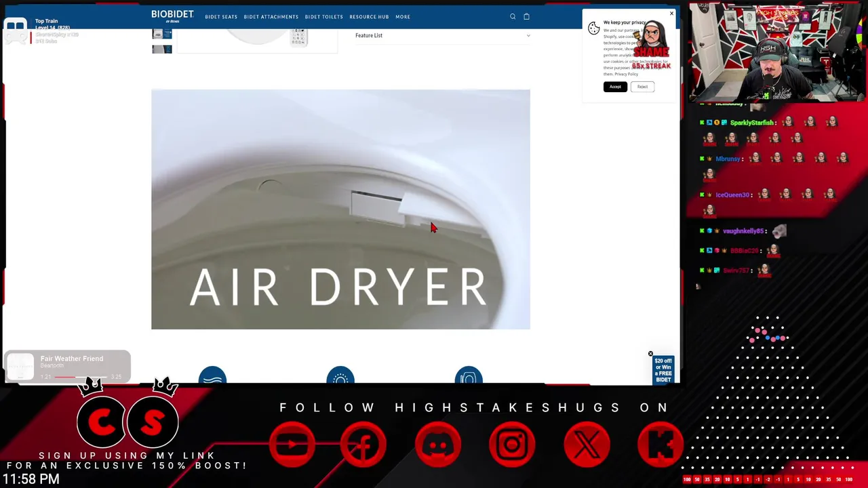Click the Discord social icon
Screen dimensions: 868x488
point(438,445)
